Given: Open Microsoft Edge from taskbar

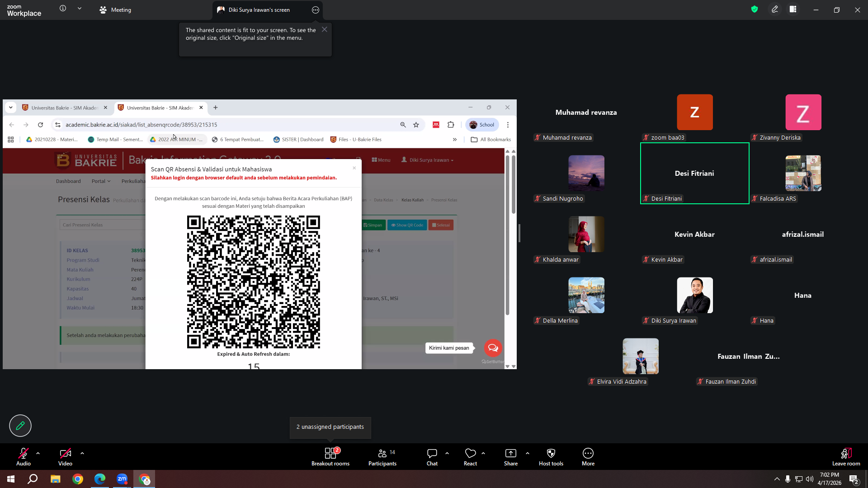Looking at the screenshot, I should [100, 479].
